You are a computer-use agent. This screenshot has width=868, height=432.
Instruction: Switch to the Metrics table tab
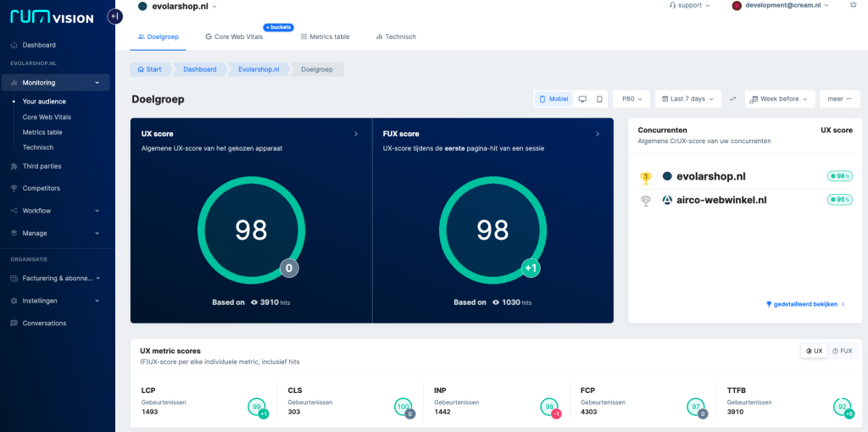[325, 37]
